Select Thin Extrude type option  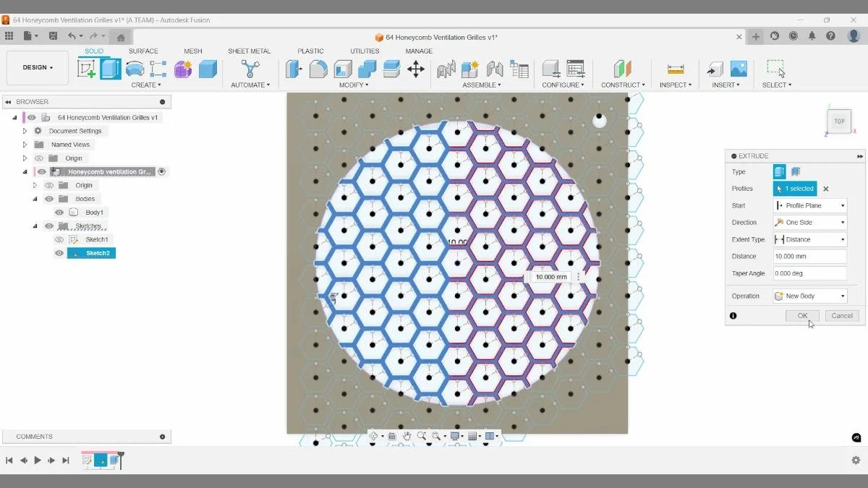click(x=796, y=172)
